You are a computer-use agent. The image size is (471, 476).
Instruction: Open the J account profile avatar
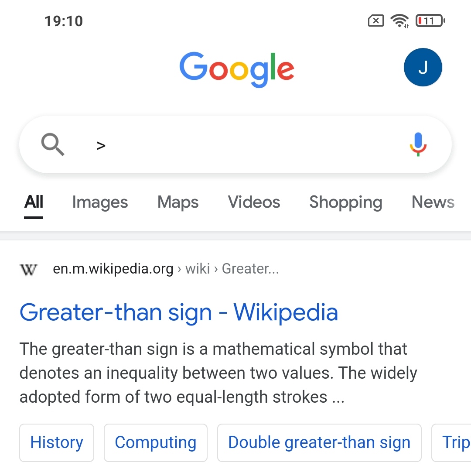[423, 67]
